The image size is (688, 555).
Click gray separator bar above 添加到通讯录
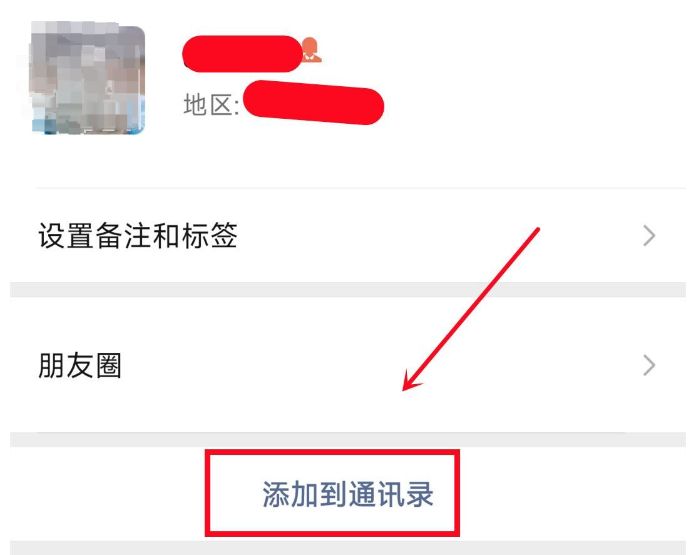348,440
